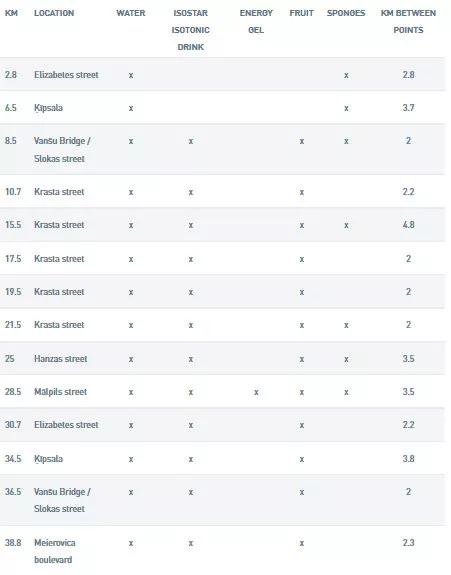This screenshot has width=451, height=575.
Task: Click the WATER column header
Action: [x=131, y=13]
